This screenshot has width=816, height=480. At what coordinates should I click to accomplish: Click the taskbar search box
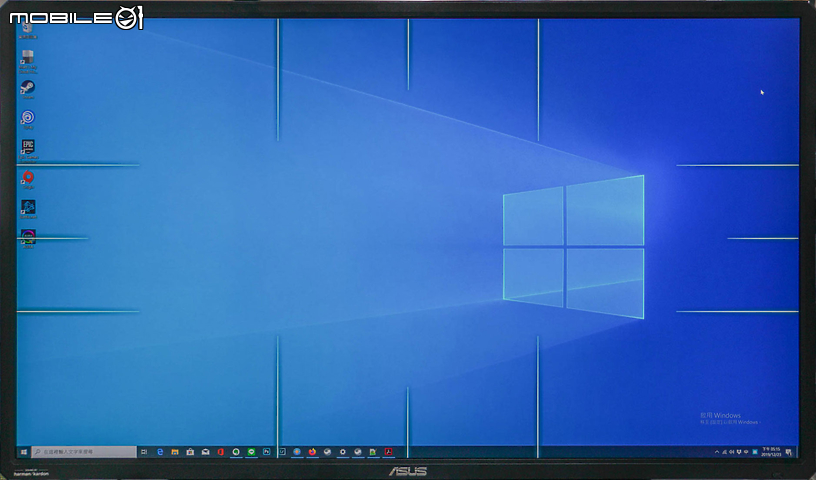coord(84,452)
